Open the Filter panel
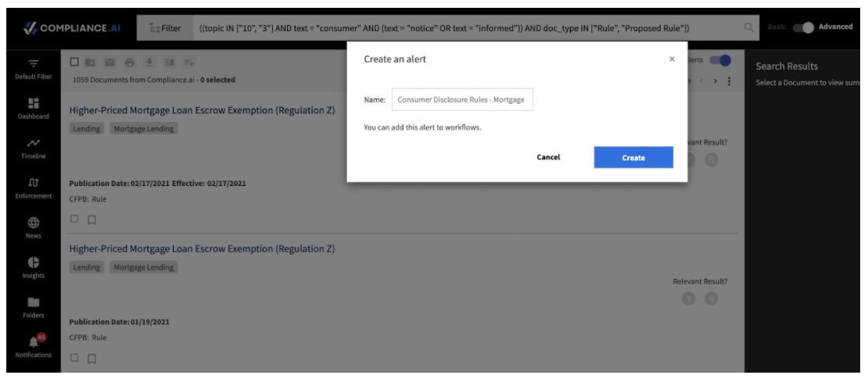 (166, 28)
